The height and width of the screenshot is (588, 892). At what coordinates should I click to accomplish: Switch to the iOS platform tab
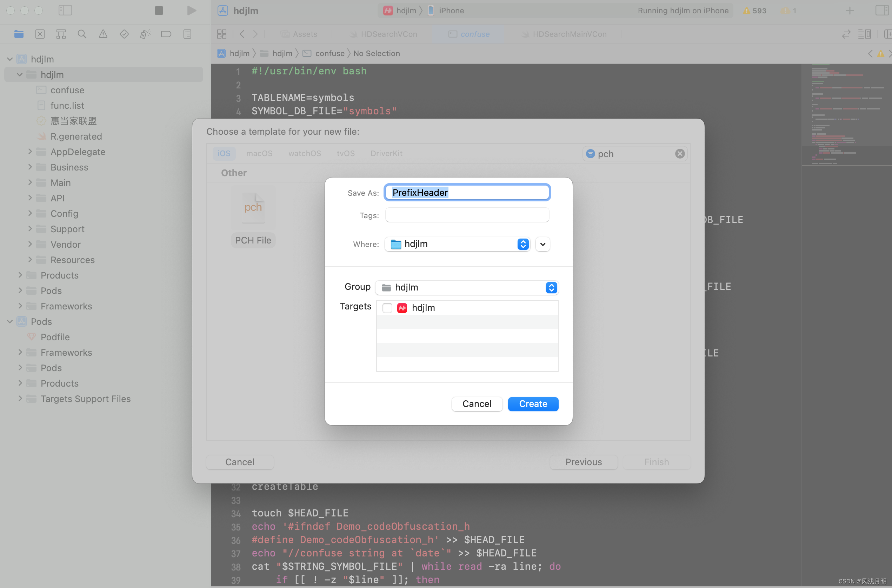click(224, 153)
